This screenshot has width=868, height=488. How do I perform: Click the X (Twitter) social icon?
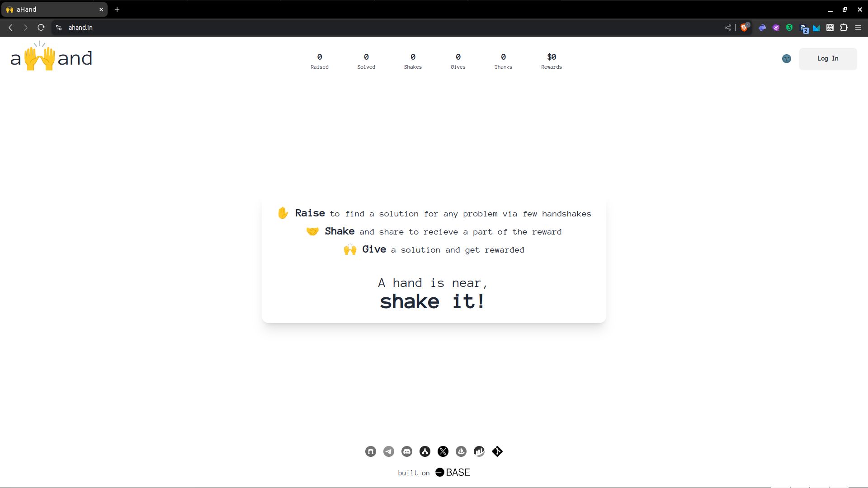point(443,451)
